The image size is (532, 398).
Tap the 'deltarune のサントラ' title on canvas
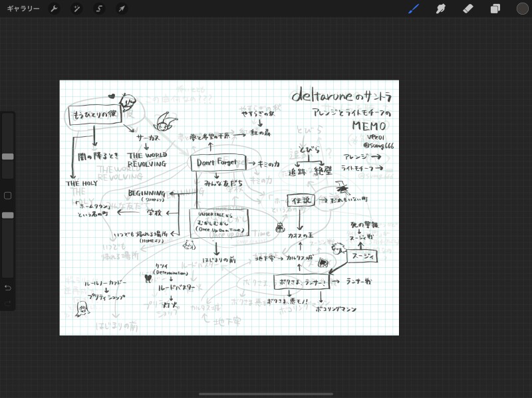pos(342,96)
